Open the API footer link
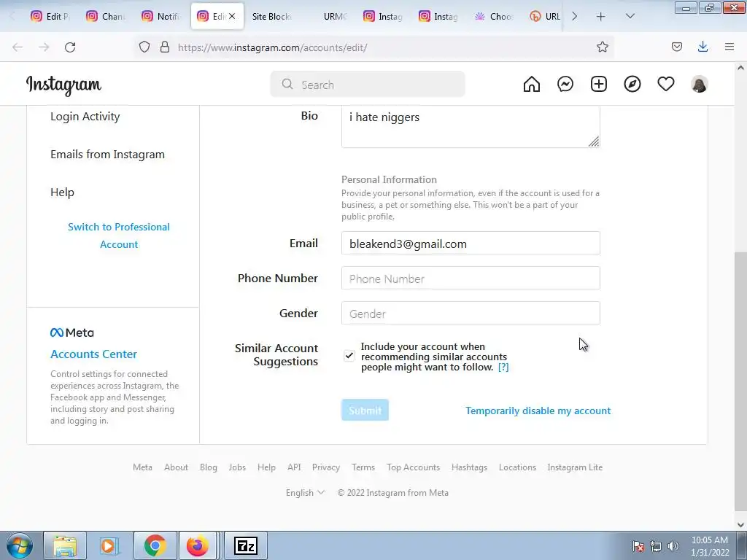 (294, 467)
